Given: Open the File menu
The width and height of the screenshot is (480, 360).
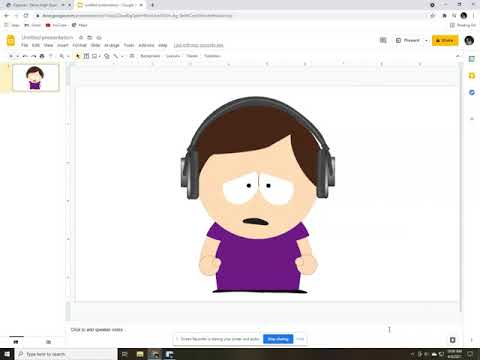Looking at the screenshot, I should tap(24, 45).
